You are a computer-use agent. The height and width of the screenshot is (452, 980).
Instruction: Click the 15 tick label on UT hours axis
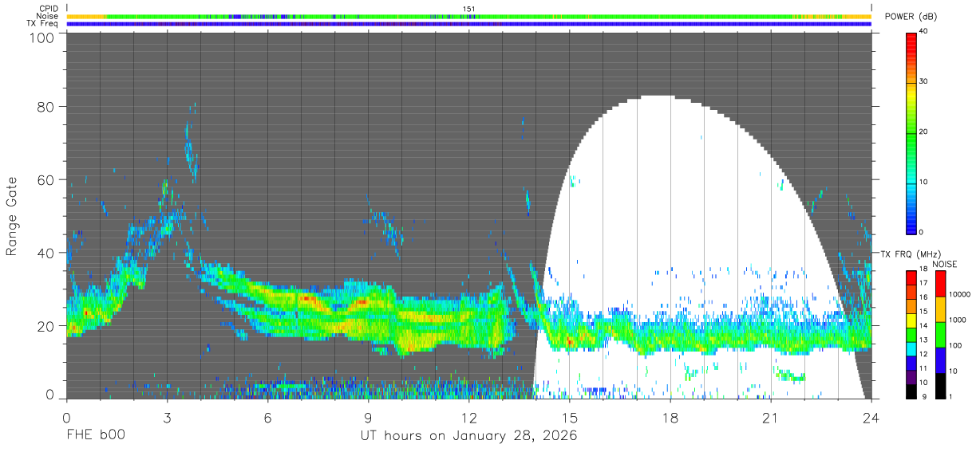(570, 418)
